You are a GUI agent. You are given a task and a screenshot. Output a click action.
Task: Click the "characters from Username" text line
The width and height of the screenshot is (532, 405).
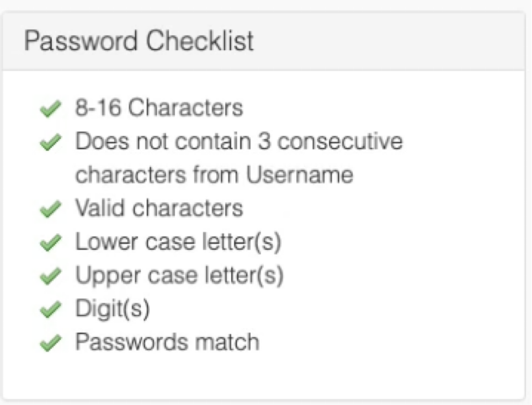214,175
